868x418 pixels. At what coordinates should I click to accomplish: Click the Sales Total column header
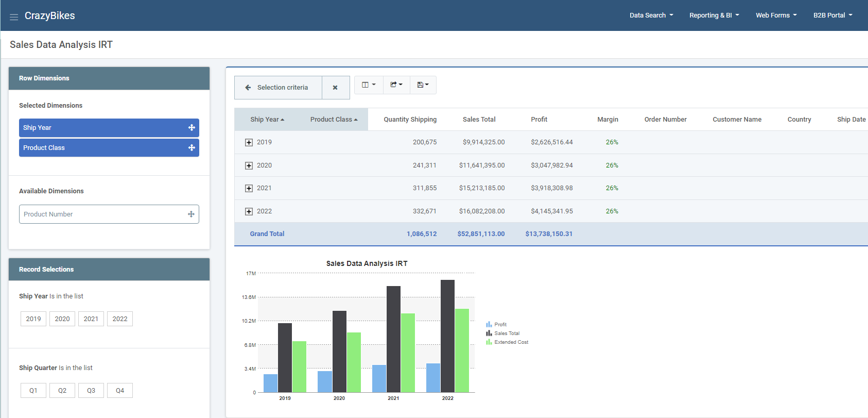[479, 120]
